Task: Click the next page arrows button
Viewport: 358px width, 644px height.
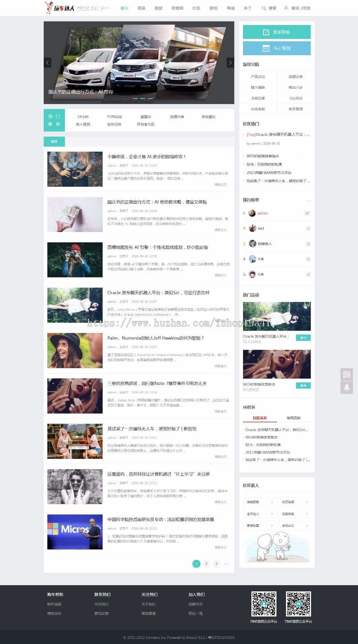Action: pyautogui.click(x=226, y=564)
